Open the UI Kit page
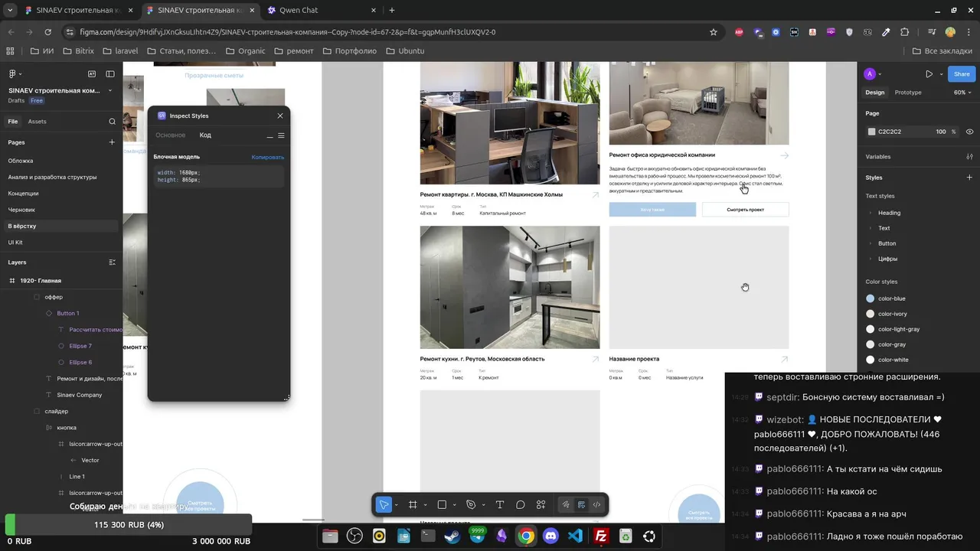 pyautogui.click(x=15, y=243)
